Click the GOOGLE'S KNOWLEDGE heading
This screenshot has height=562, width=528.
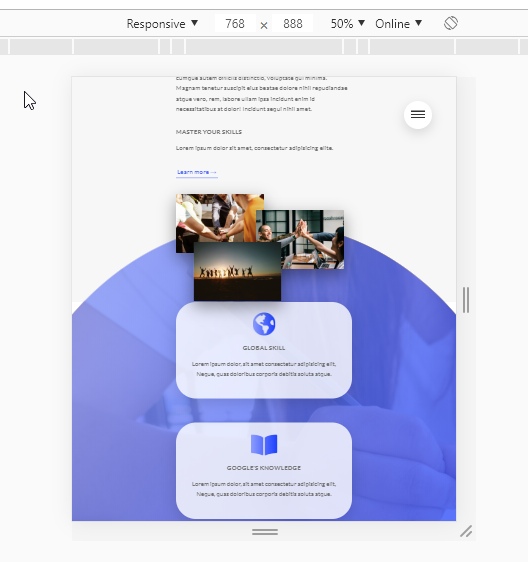[264, 468]
